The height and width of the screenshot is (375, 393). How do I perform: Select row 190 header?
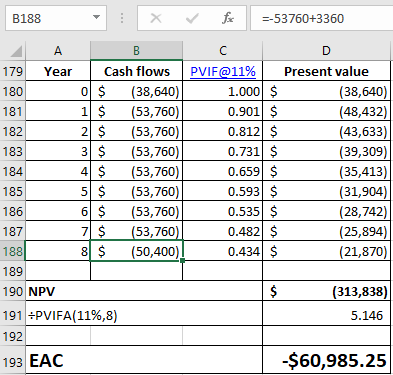pyautogui.click(x=13, y=291)
